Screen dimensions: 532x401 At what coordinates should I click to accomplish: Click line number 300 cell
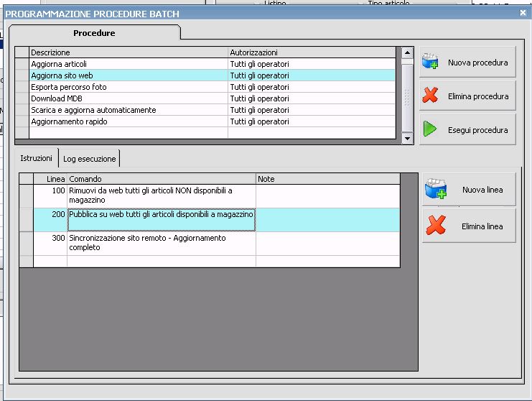[x=50, y=244]
